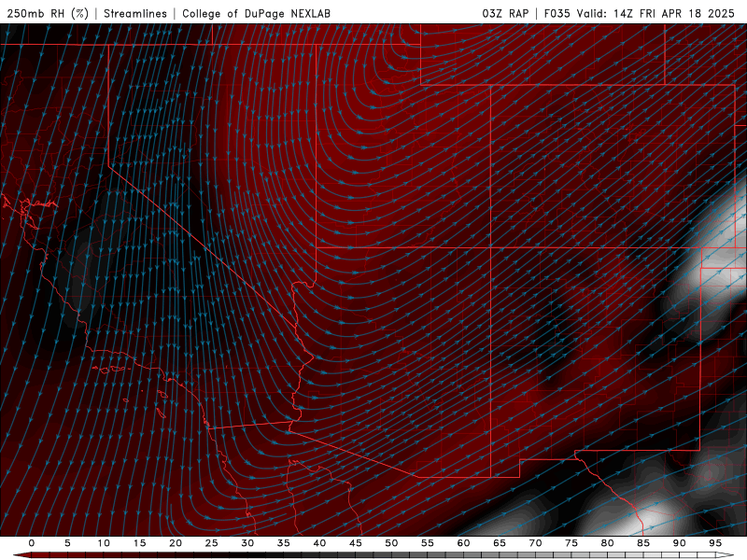Viewport: 747px width, 560px height.
Task: Click the "25" value on the legend
Action: point(212,543)
